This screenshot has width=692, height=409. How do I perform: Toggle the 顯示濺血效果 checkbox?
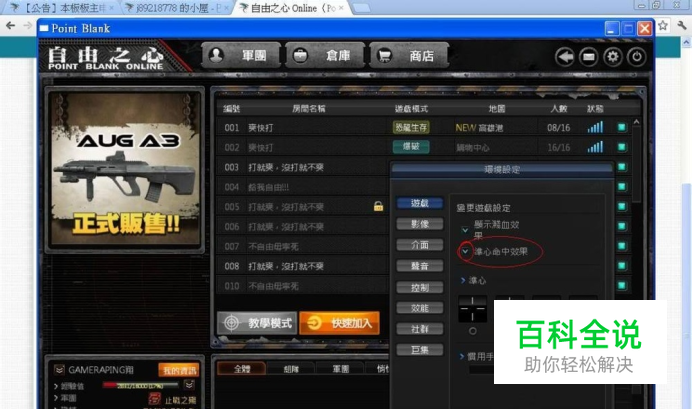pyautogui.click(x=465, y=230)
